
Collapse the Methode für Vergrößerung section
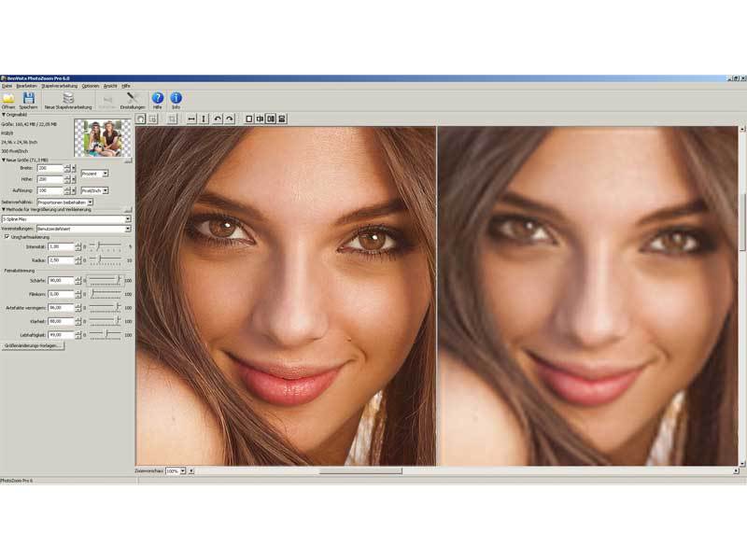pyautogui.click(x=4, y=209)
